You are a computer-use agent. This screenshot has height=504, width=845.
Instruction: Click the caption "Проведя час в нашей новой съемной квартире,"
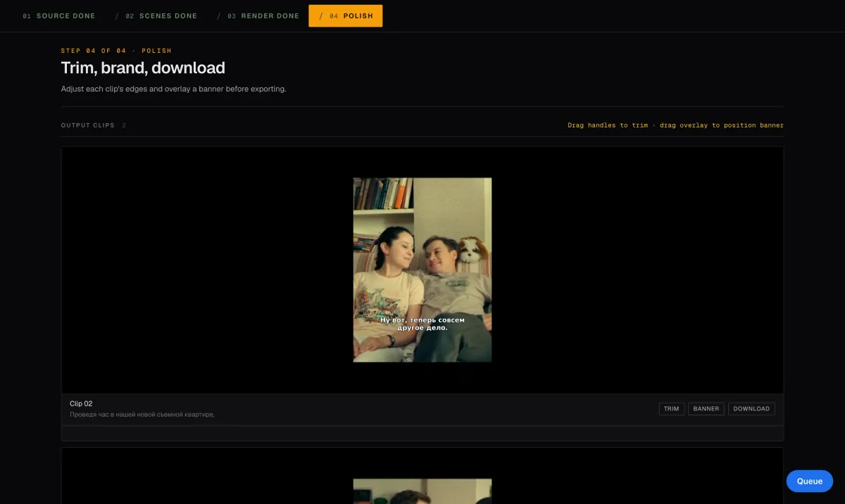[x=142, y=415]
